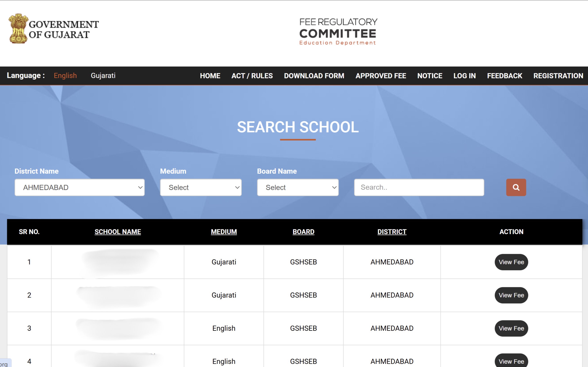Viewport: 588px width, 367px height.
Task: Navigate to APPROVED FEE section
Action: coord(380,76)
